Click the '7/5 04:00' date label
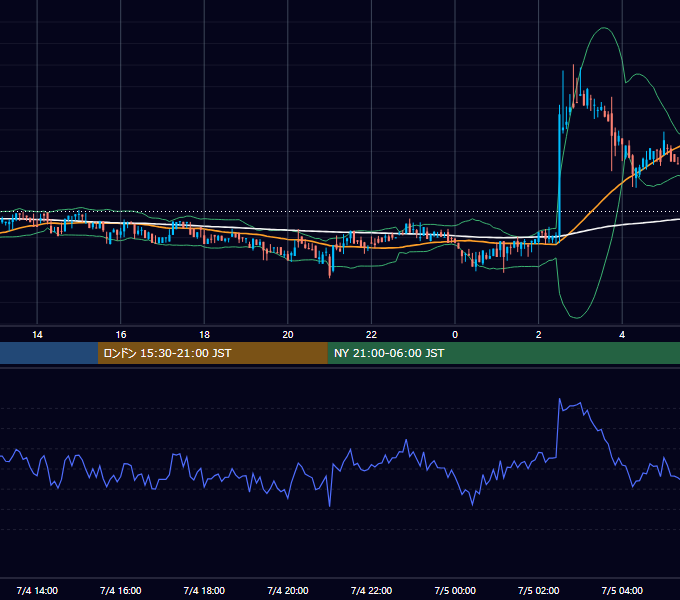This screenshot has width=680, height=600. click(622, 590)
